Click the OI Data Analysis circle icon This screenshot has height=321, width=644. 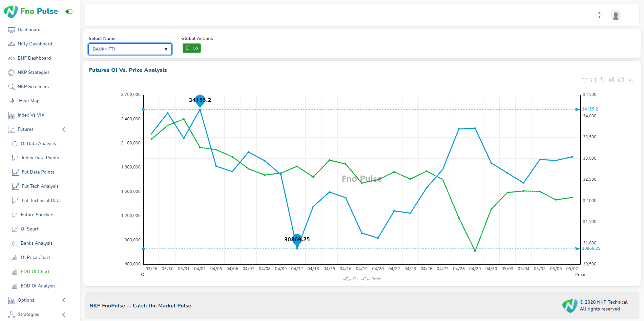click(x=15, y=144)
